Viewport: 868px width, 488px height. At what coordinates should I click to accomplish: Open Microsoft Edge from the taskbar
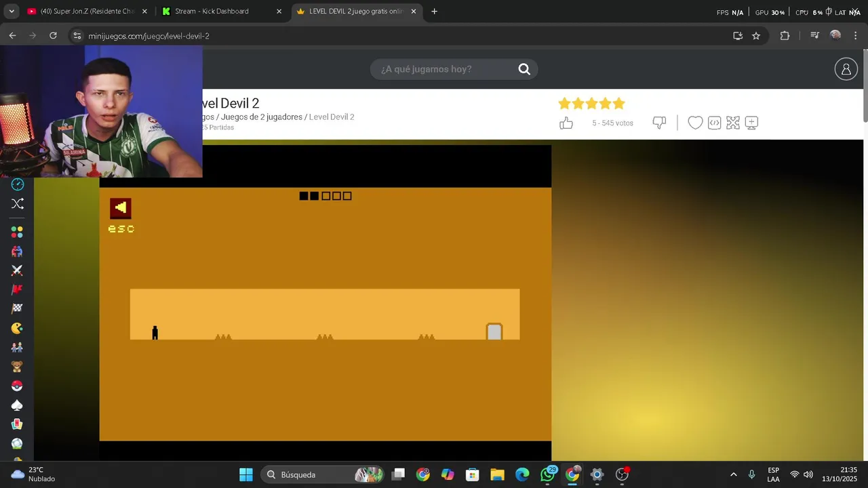click(x=522, y=474)
